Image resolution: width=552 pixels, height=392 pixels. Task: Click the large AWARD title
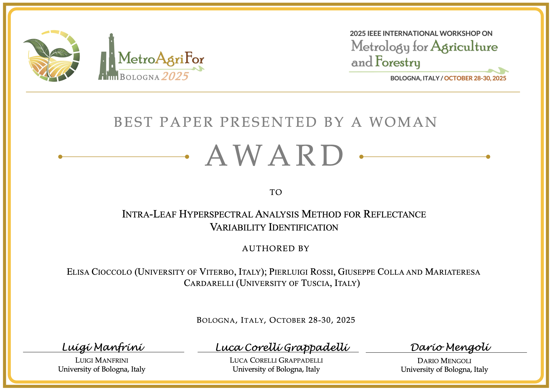coord(274,156)
